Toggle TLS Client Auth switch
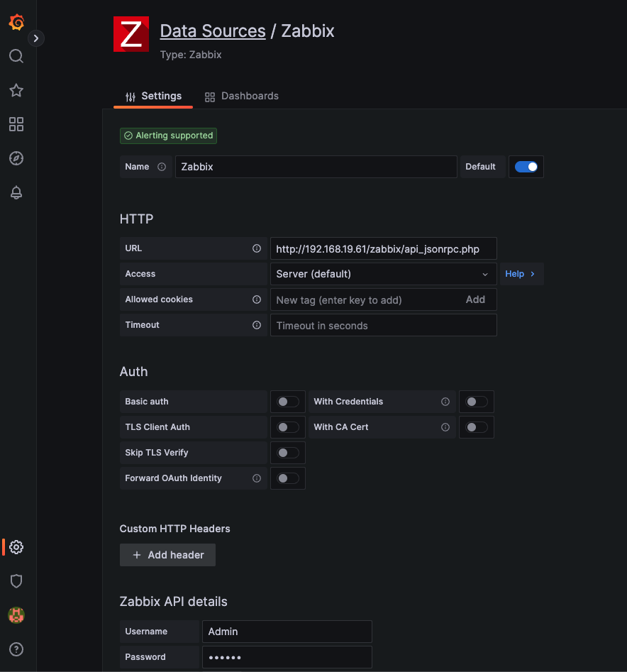This screenshot has width=627, height=672. pyautogui.click(x=287, y=427)
